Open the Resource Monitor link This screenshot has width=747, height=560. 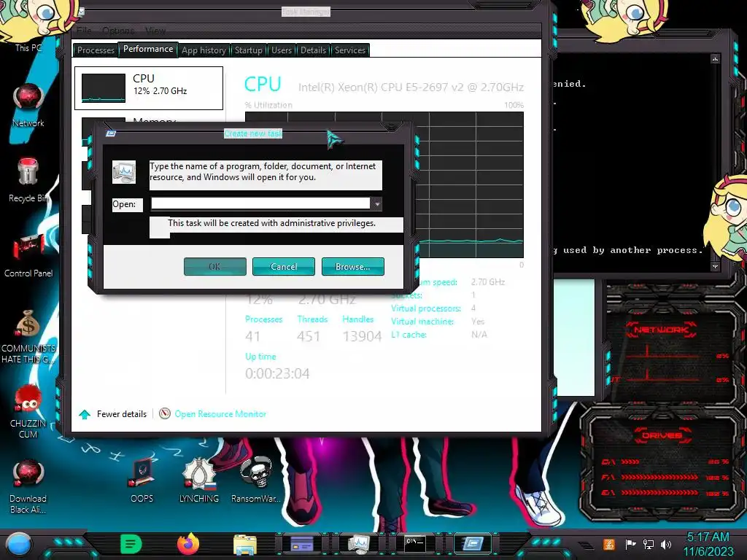(220, 414)
